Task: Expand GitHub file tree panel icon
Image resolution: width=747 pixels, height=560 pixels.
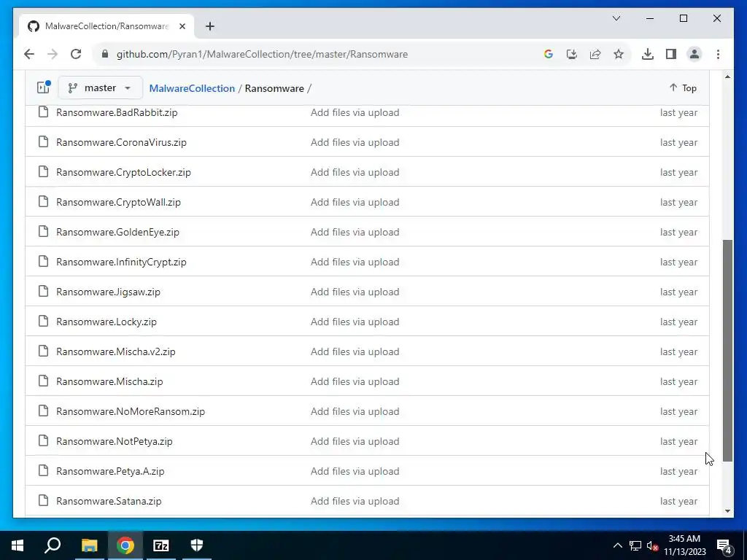Action: point(43,87)
